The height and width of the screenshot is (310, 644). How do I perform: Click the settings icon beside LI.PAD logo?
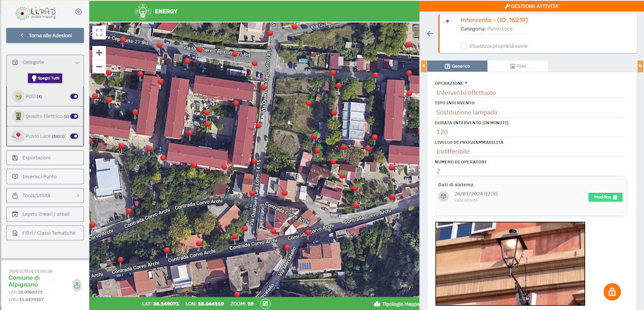coord(78,12)
